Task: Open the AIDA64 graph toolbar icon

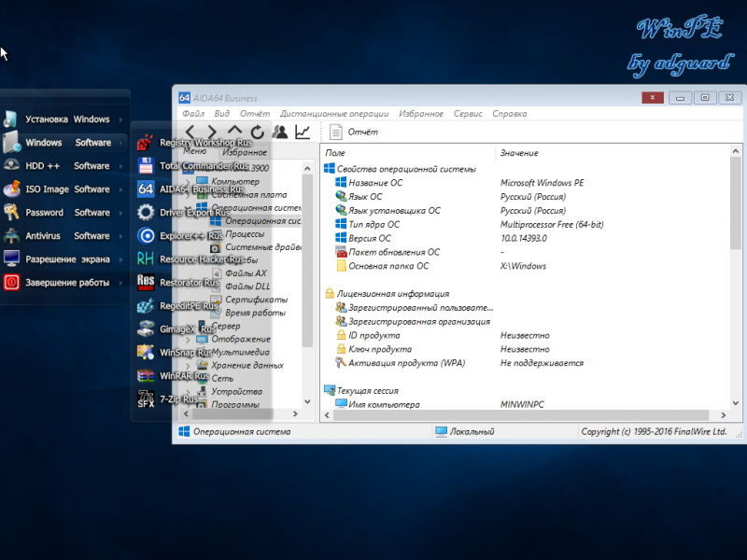Action: point(303,132)
